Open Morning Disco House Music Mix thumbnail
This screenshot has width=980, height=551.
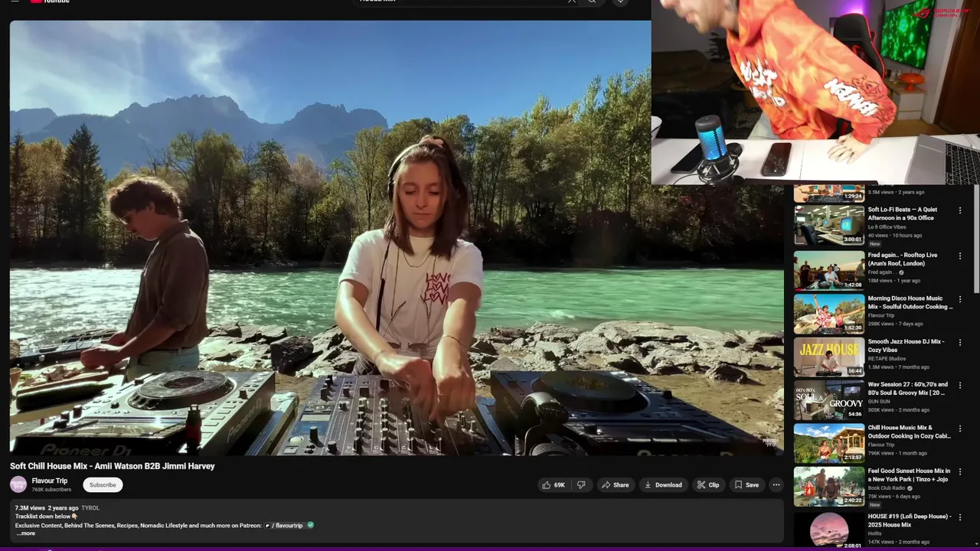pos(829,314)
